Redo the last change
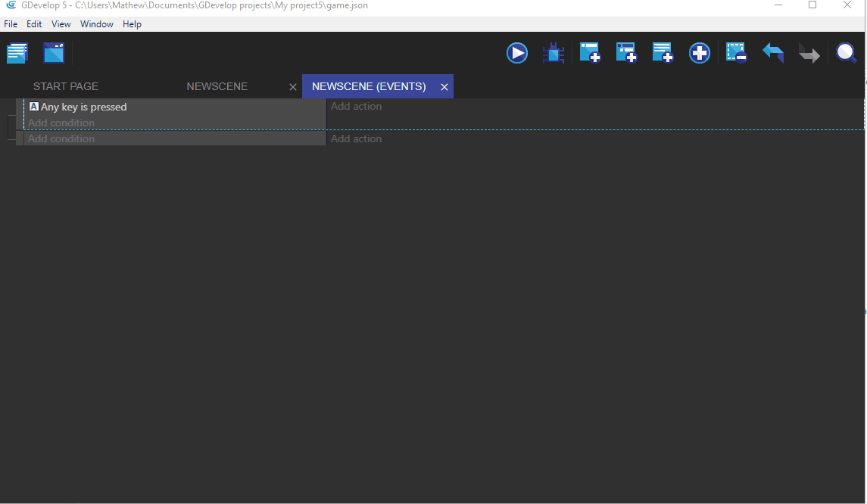 (809, 52)
